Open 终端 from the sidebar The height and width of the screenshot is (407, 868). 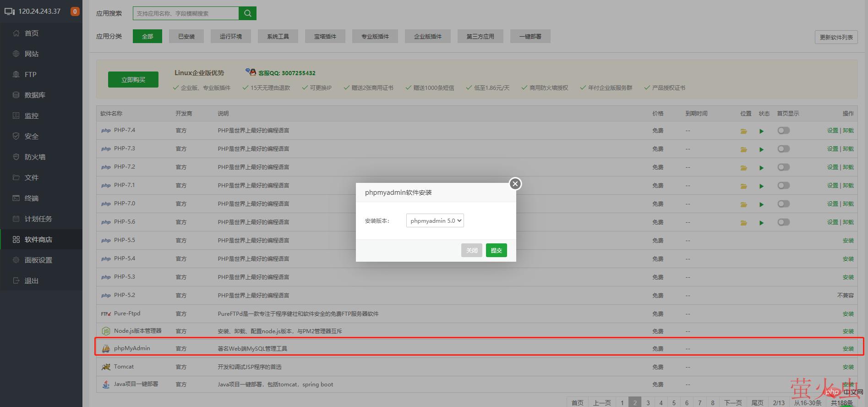coord(32,198)
